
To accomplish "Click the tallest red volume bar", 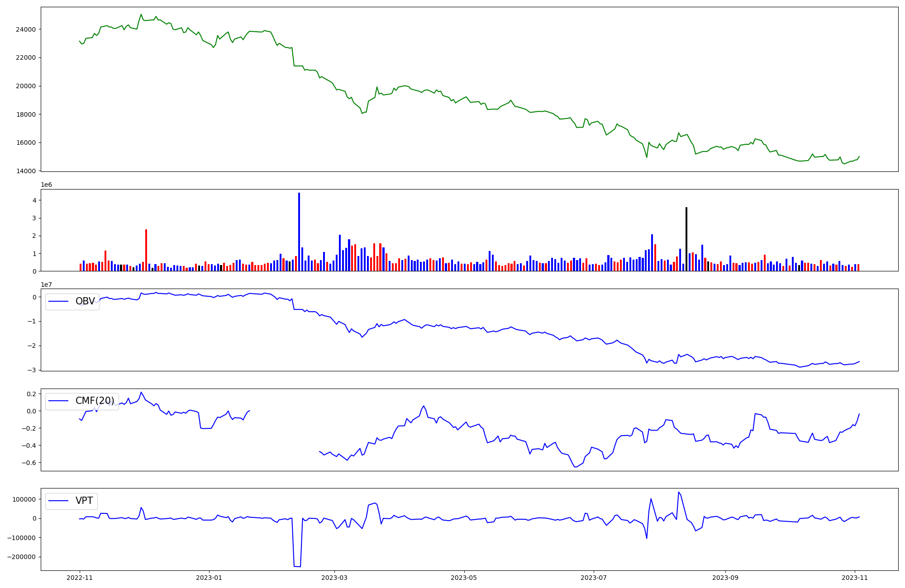I will tap(146, 250).
